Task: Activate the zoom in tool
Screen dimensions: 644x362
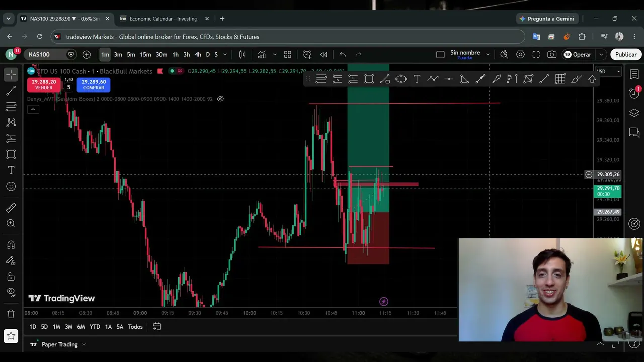Action: click(x=11, y=223)
